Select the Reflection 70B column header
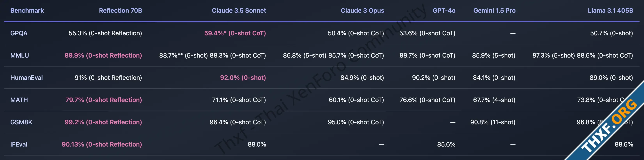This screenshot has width=644, height=160. click(121, 11)
